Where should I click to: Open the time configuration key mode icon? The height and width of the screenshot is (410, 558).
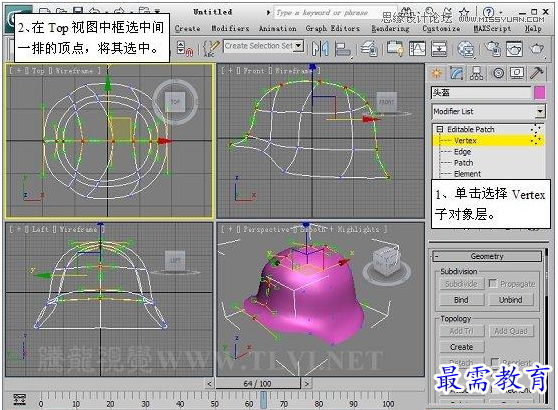coord(20,399)
